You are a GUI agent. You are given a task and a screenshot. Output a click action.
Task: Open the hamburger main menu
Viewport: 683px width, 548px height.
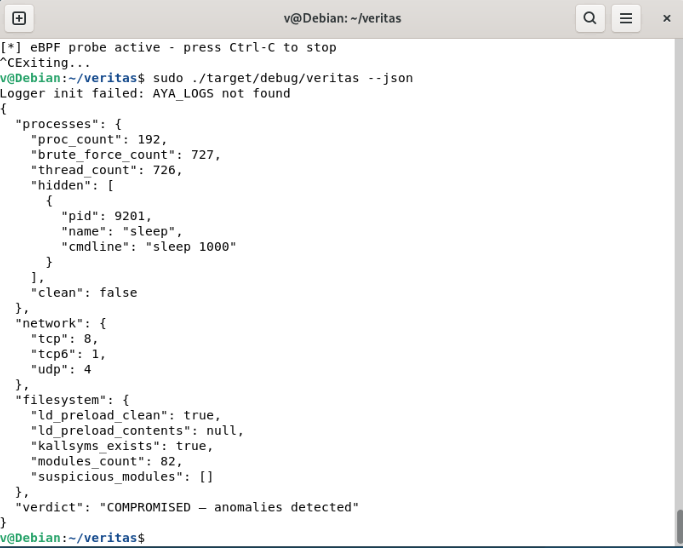[x=626, y=18]
